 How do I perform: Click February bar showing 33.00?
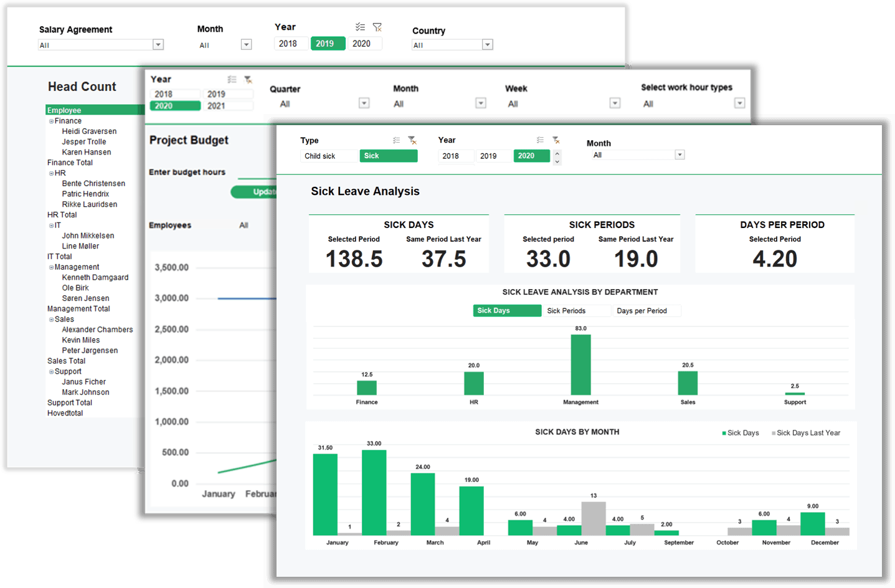click(374, 493)
